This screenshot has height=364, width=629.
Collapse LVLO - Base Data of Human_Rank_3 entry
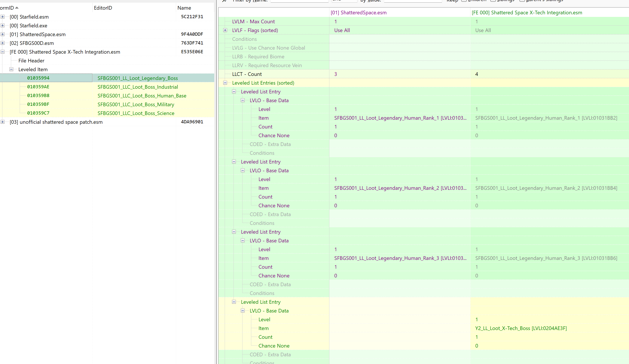point(243,241)
